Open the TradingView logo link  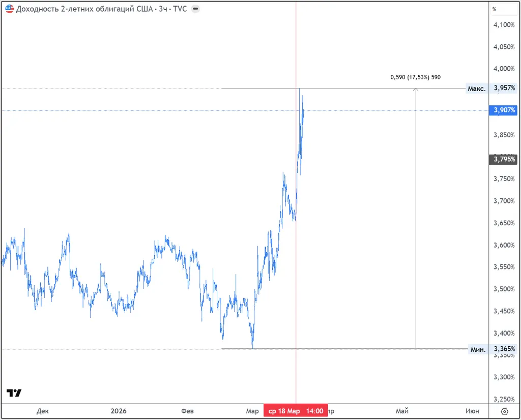[14, 393]
